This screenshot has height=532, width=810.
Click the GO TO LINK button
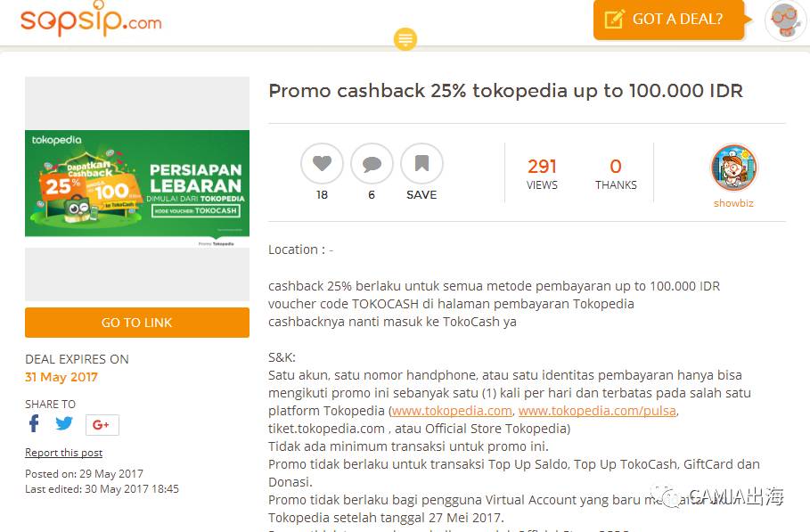(137, 323)
